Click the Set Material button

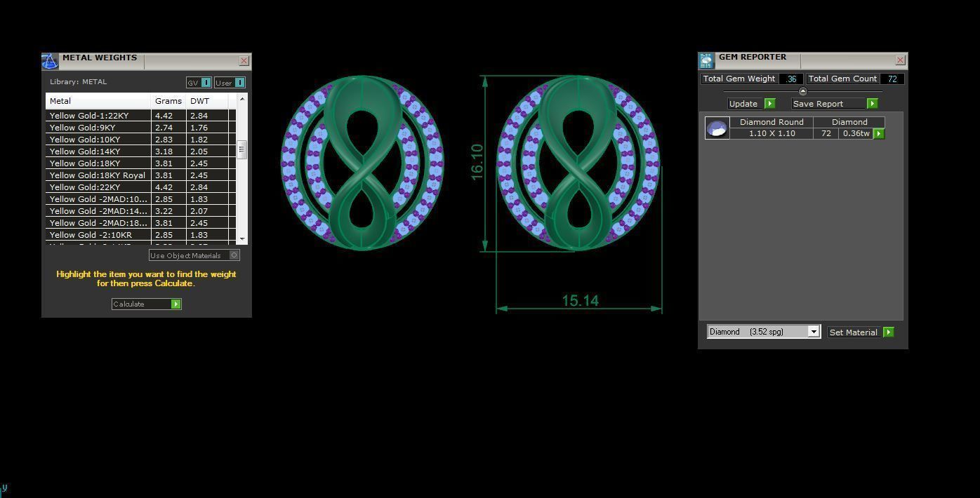[x=861, y=332]
